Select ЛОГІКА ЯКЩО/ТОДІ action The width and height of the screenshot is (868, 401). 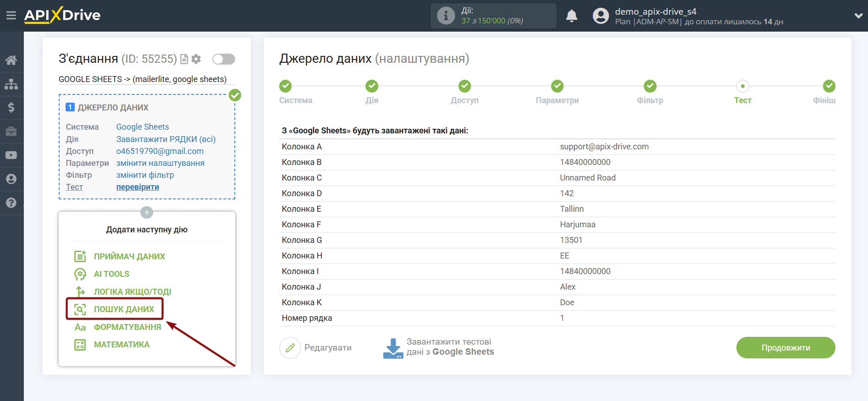coord(133,292)
